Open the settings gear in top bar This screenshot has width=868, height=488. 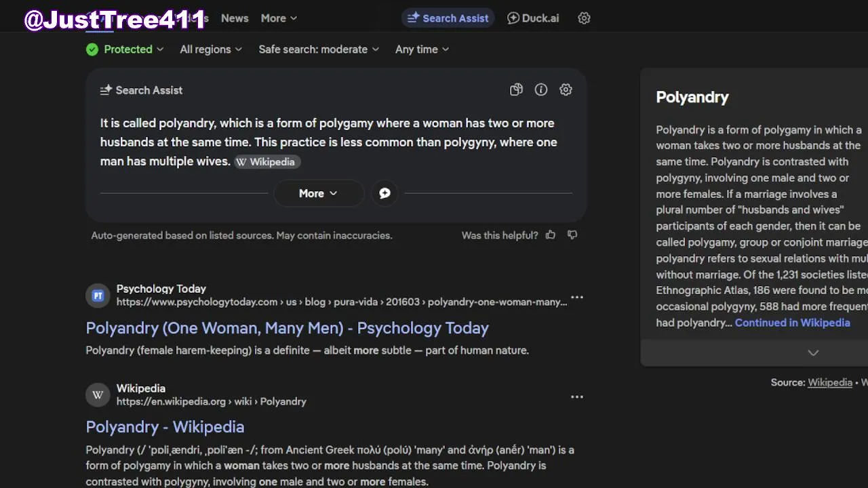pyautogui.click(x=584, y=18)
